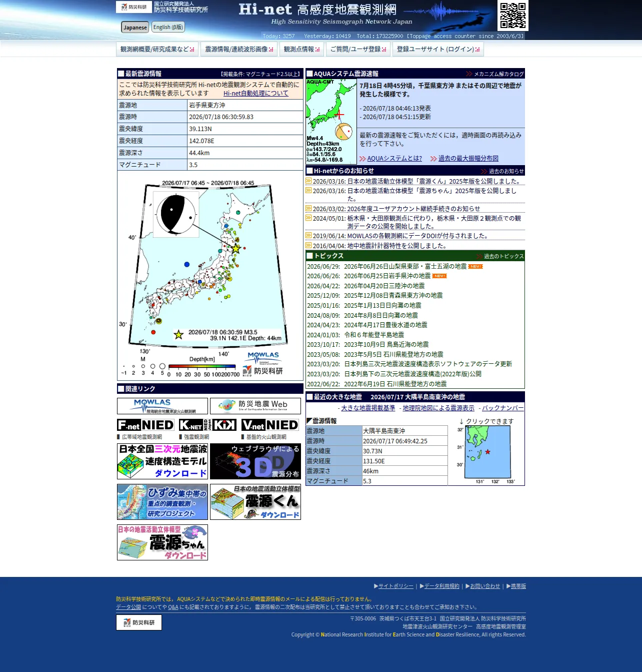Open the 2025年1月13日日向灘の地震 topic

[382, 306]
